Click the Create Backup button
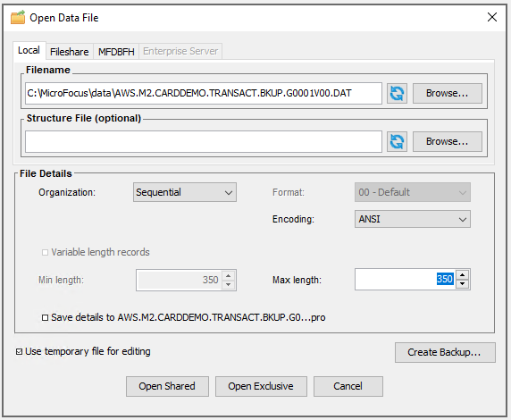511x420 pixels. tap(445, 352)
